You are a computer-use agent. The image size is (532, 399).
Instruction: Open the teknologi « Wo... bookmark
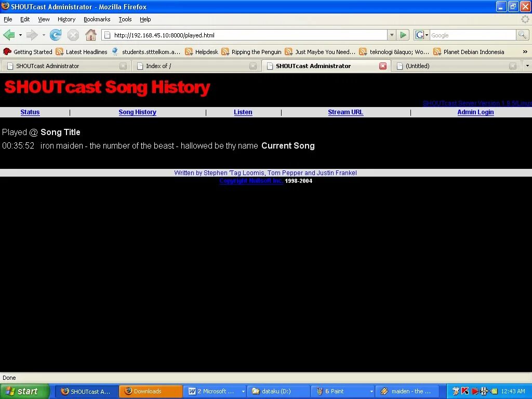394,52
